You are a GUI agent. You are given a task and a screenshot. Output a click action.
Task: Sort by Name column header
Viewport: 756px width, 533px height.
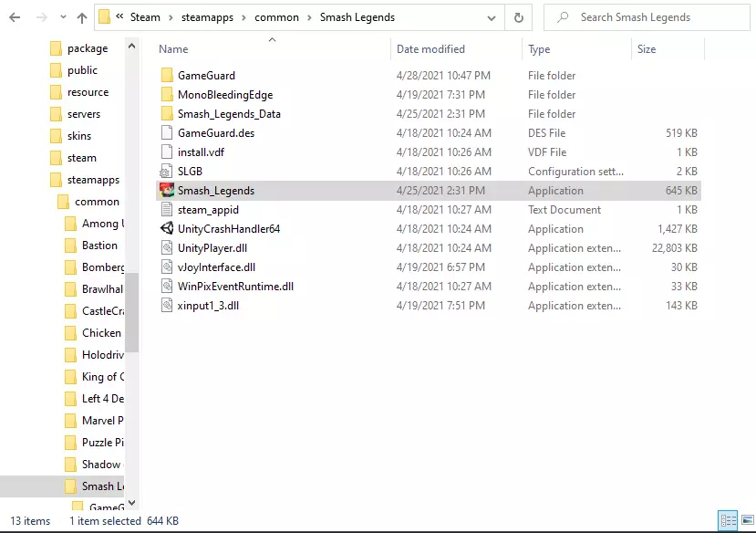173,49
